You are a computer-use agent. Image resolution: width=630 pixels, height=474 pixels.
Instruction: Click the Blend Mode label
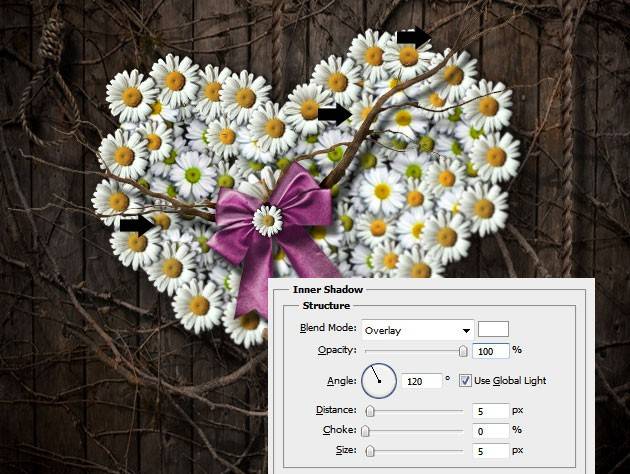pyautogui.click(x=328, y=328)
